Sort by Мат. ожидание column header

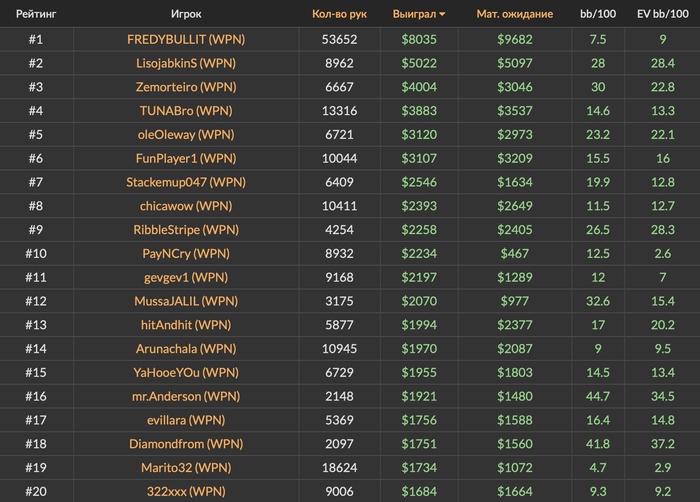coord(515,14)
